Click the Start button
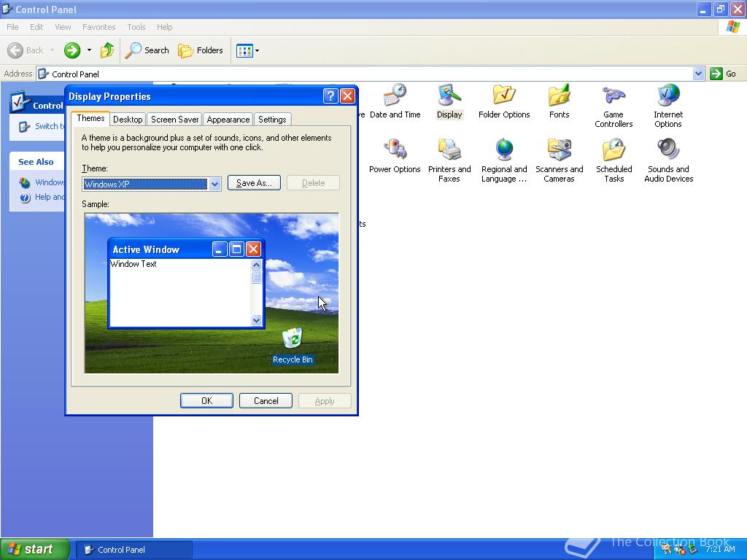The width and height of the screenshot is (747, 560). click(35, 549)
